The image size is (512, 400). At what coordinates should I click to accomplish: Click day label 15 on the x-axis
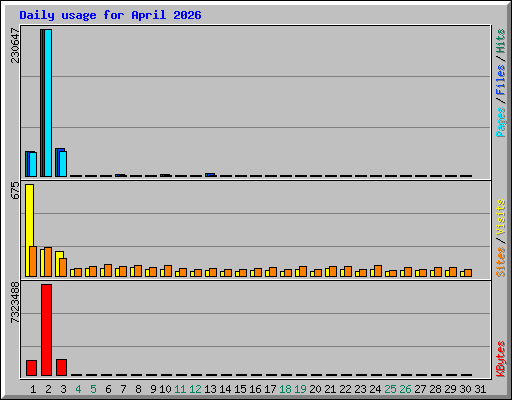point(240,389)
